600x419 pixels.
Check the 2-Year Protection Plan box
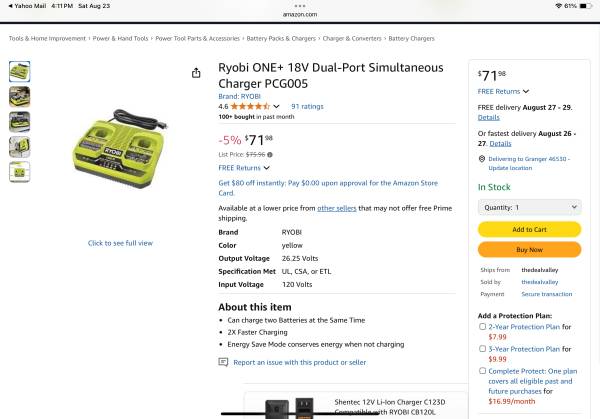pos(483,326)
